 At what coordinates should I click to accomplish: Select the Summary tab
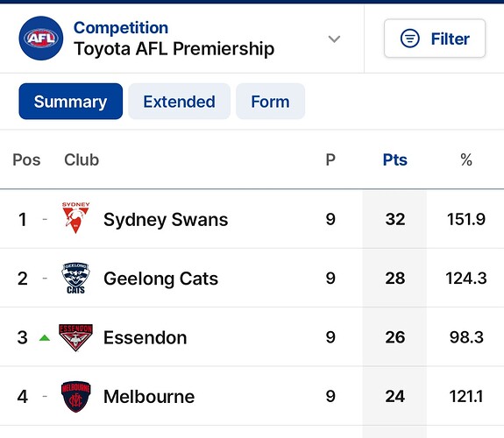[71, 102]
